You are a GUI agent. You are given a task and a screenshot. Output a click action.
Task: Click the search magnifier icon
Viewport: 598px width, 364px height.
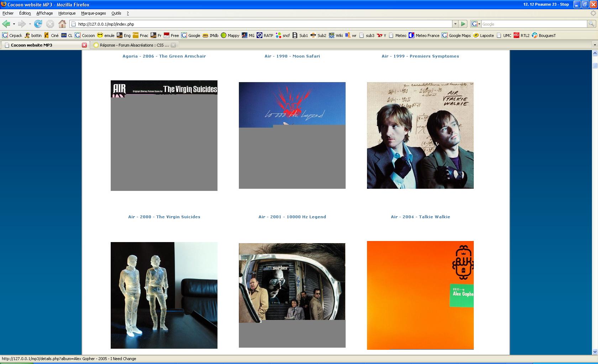click(x=591, y=24)
